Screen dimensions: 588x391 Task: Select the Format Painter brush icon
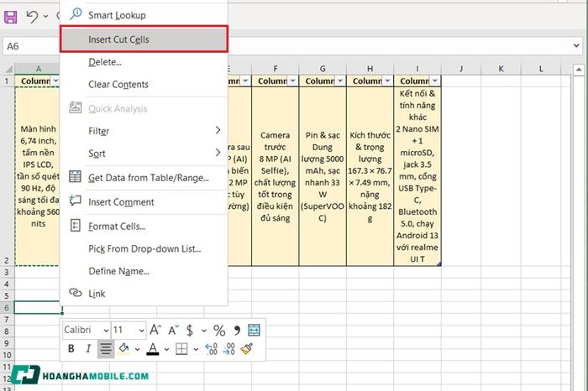point(246,349)
